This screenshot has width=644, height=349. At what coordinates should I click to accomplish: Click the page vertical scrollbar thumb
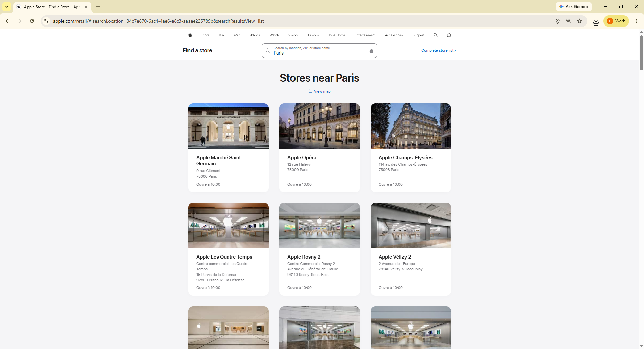[641, 53]
